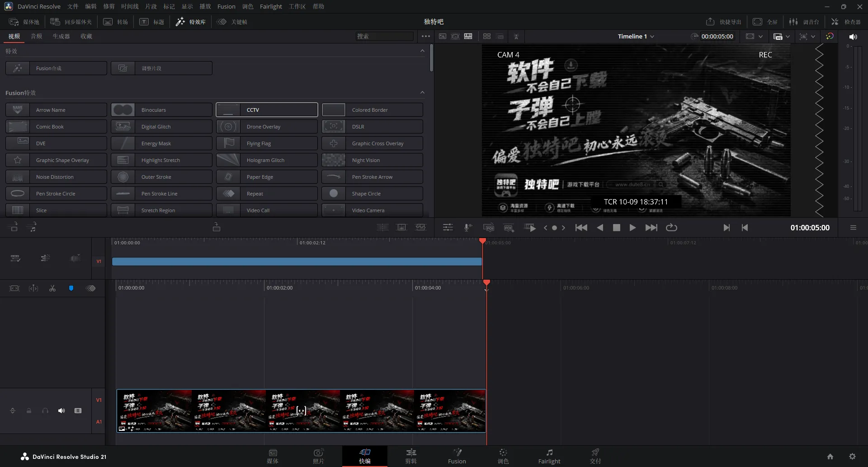This screenshot has height=467, width=868.
Task: Select the Arrow Name effect
Action: (56, 110)
